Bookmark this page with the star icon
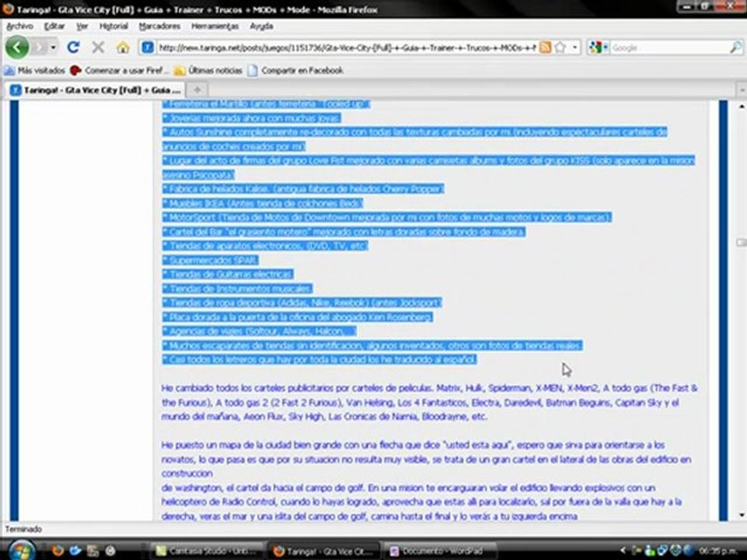This screenshot has width=747, height=560. pos(560,47)
